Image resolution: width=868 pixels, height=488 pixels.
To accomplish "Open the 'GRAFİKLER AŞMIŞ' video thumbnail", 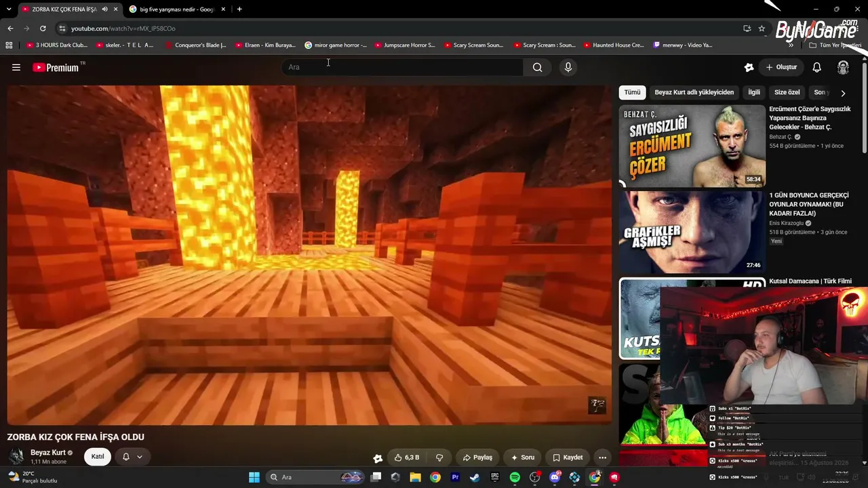I will (x=692, y=232).
